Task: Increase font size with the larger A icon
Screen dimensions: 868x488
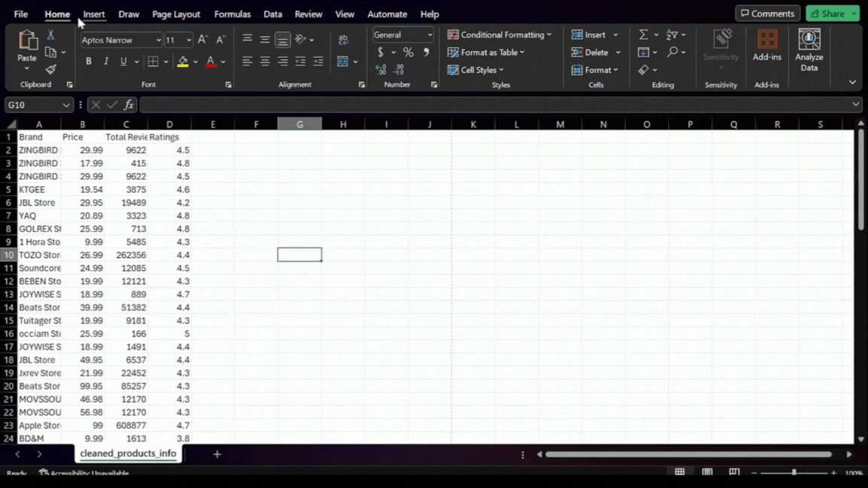Action: [203, 40]
